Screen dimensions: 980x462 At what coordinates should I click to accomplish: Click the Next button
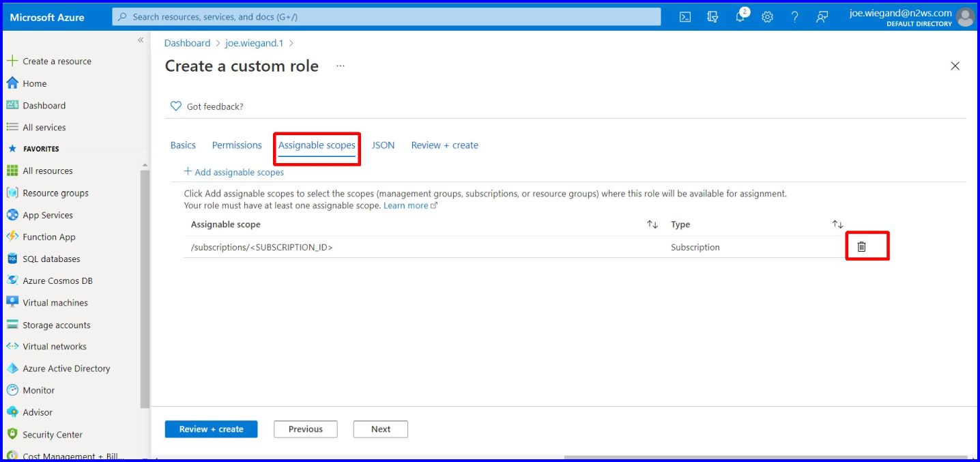click(x=381, y=429)
